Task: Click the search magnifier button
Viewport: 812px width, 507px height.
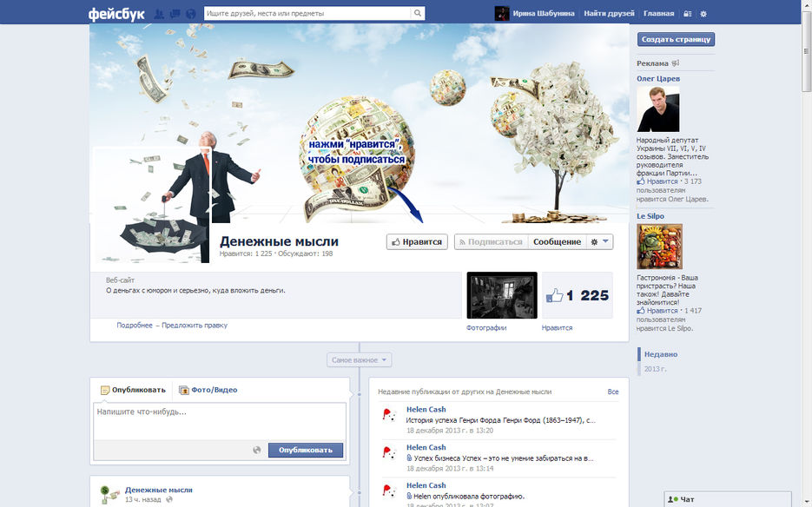Action: click(x=418, y=14)
